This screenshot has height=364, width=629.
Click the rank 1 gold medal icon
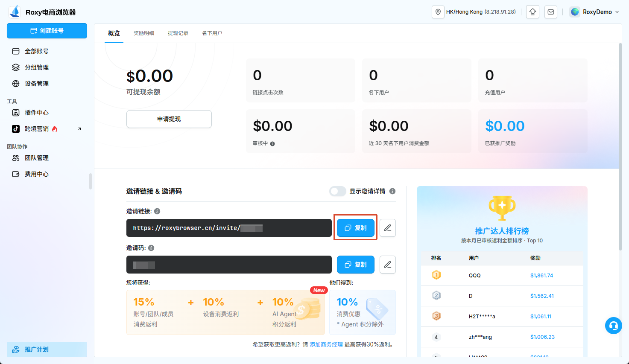(x=436, y=275)
